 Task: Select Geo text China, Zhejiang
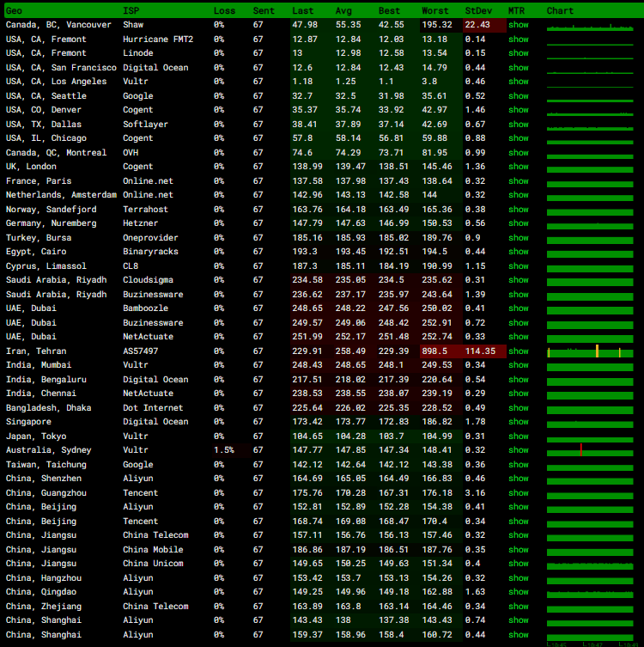(44, 607)
